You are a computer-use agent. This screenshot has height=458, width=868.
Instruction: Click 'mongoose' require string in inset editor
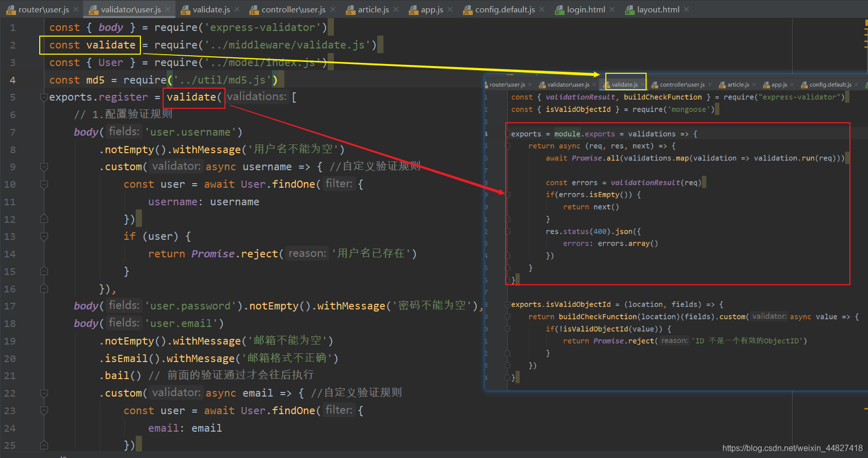688,109
